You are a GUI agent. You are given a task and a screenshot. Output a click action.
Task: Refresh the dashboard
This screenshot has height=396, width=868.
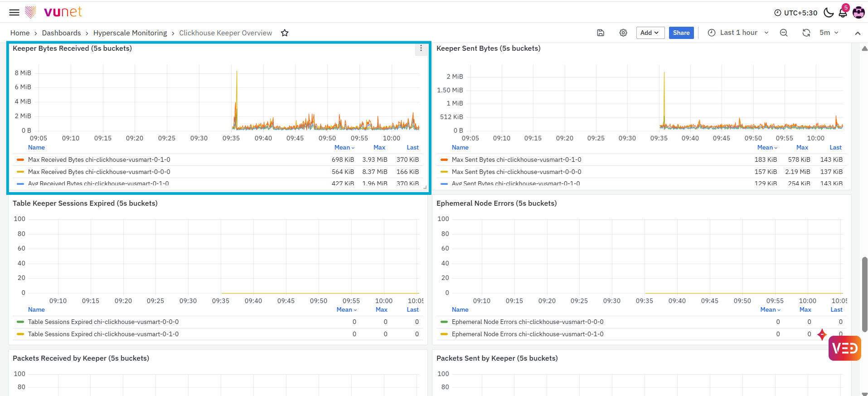click(x=806, y=33)
